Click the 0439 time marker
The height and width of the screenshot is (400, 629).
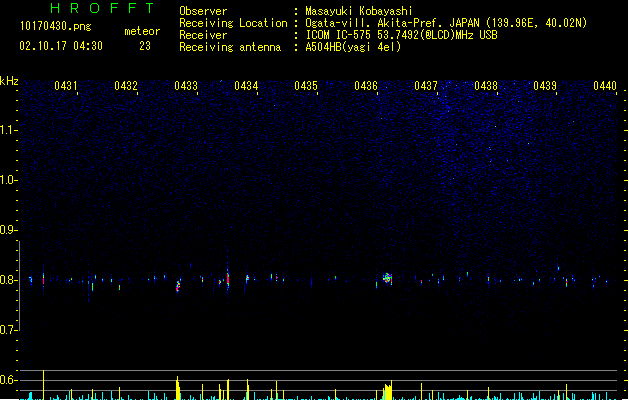pos(545,86)
